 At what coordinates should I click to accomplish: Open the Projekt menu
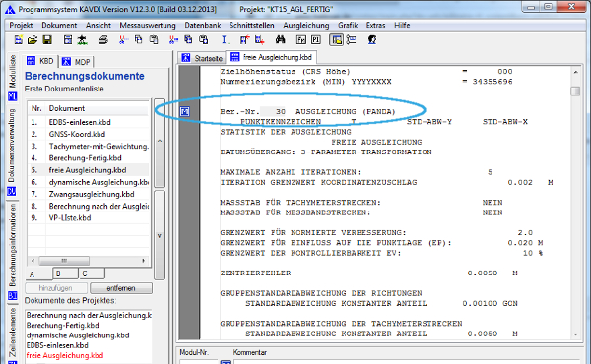point(21,25)
